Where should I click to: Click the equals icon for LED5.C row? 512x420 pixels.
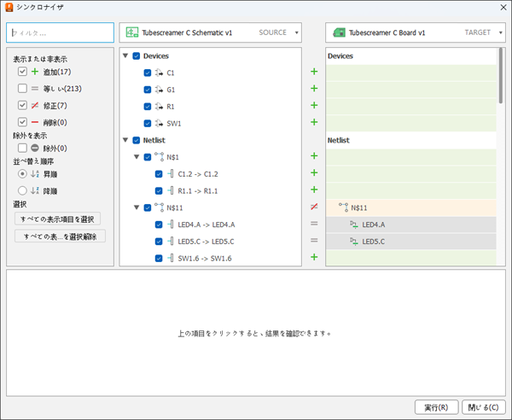[x=314, y=241]
